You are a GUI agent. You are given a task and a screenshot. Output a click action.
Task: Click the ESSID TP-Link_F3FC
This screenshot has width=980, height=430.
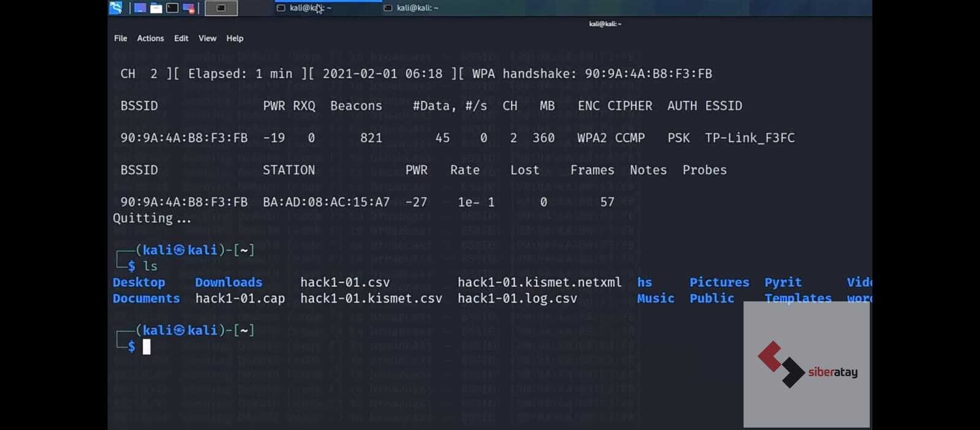750,138
